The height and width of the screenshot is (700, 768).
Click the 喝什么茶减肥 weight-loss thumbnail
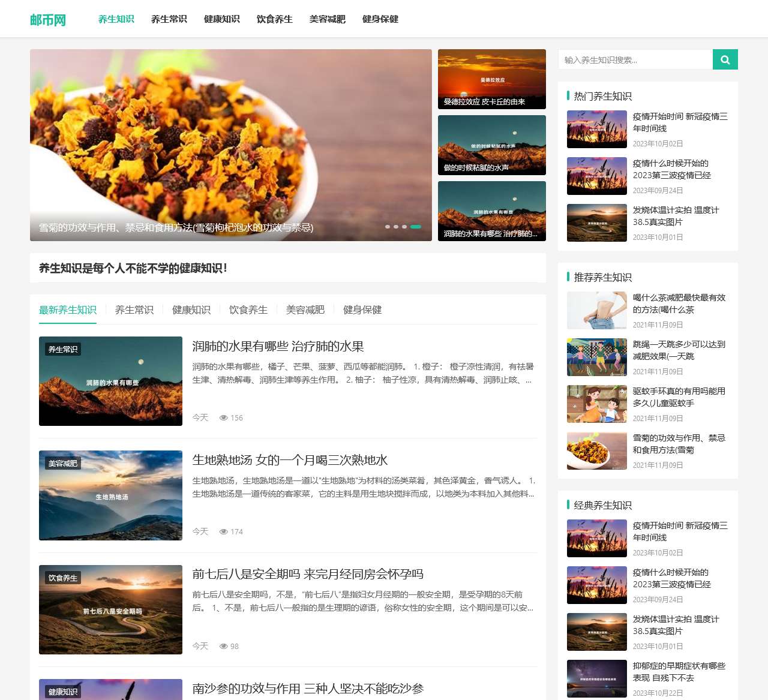(x=596, y=310)
